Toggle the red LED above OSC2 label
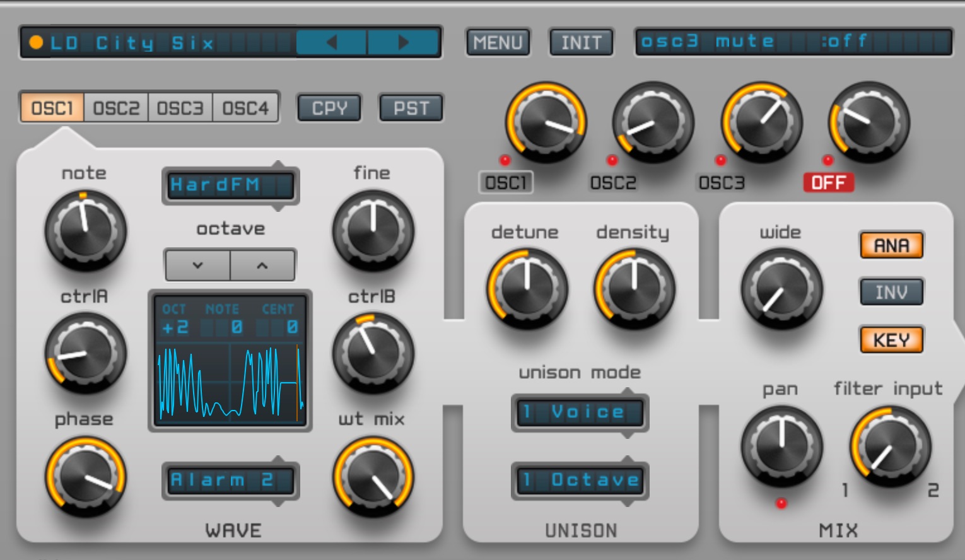This screenshot has width=965, height=560. (612, 160)
